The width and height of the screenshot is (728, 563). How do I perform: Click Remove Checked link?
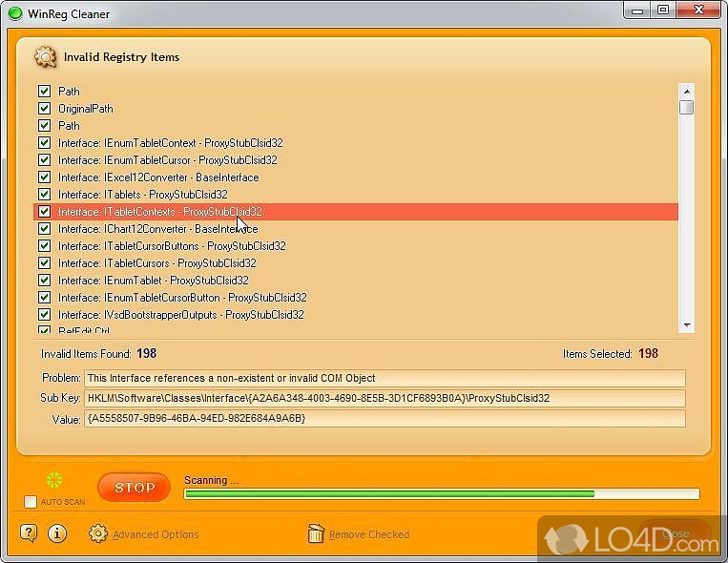(x=369, y=534)
